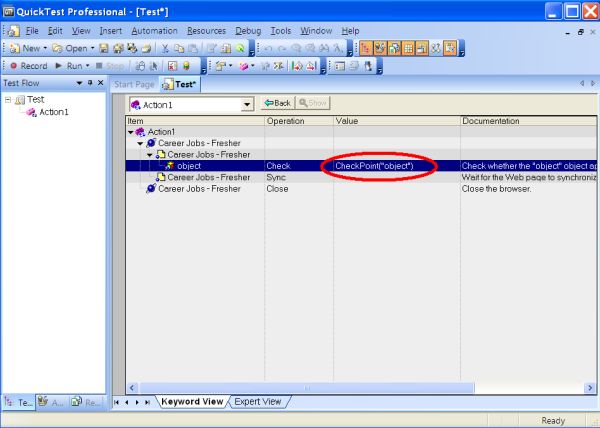Collapse the Career Jobs - Fresher browser node
The height and width of the screenshot is (428, 600).
tap(140, 144)
